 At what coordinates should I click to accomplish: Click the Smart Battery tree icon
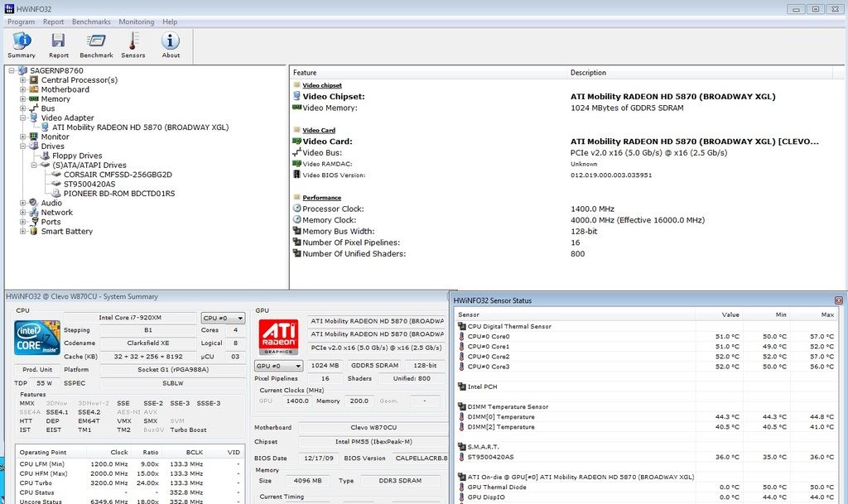click(34, 231)
